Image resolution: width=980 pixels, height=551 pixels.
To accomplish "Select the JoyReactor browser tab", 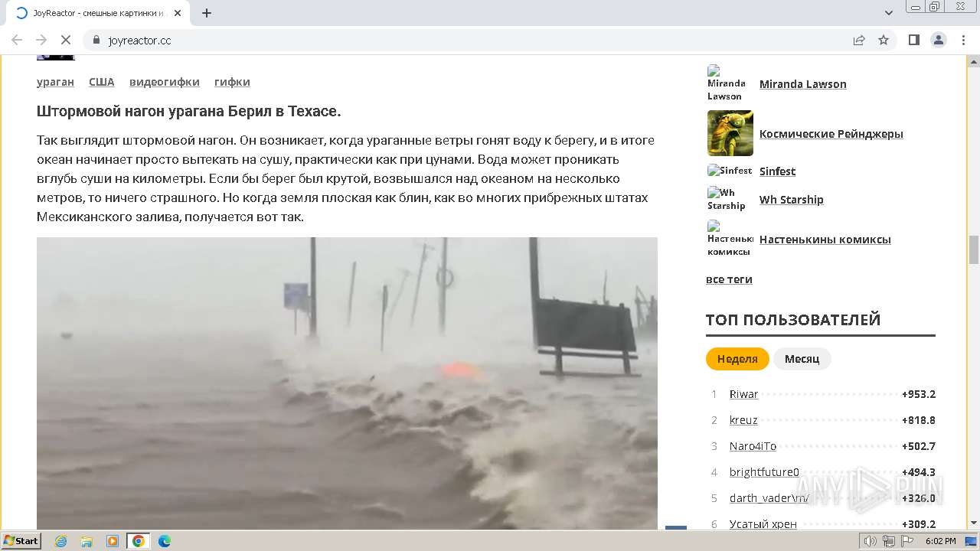I will [x=98, y=13].
